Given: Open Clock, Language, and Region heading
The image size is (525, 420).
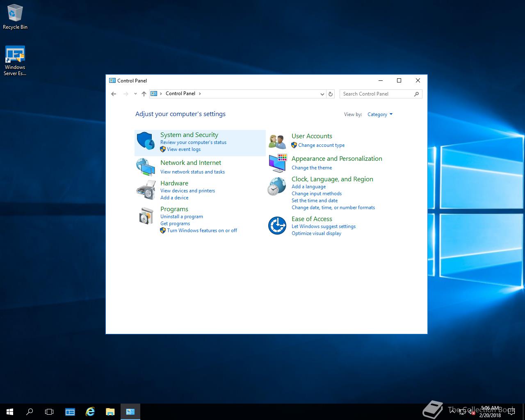Looking at the screenshot, I should pyautogui.click(x=332, y=179).
